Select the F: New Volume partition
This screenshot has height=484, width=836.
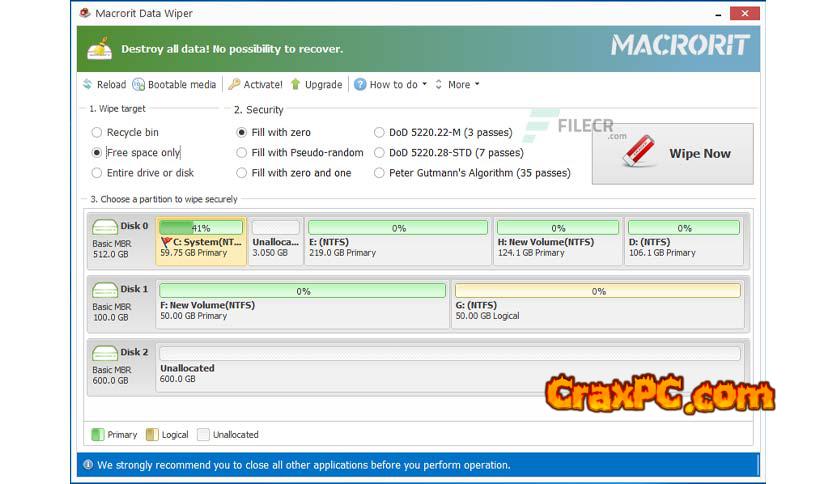tap(302, 306)
